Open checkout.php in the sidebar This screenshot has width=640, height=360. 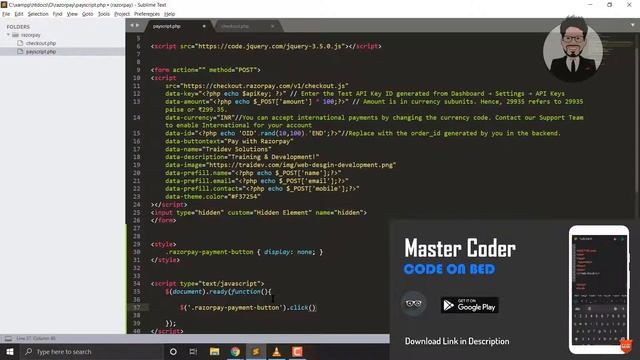41,43
